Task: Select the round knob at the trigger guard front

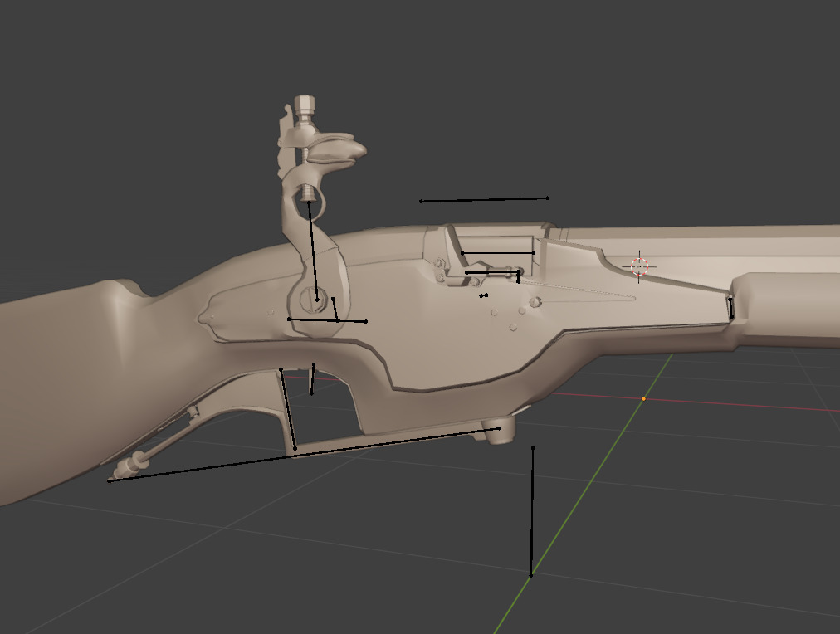Action: pyautogui.click(x=498, y=431)
